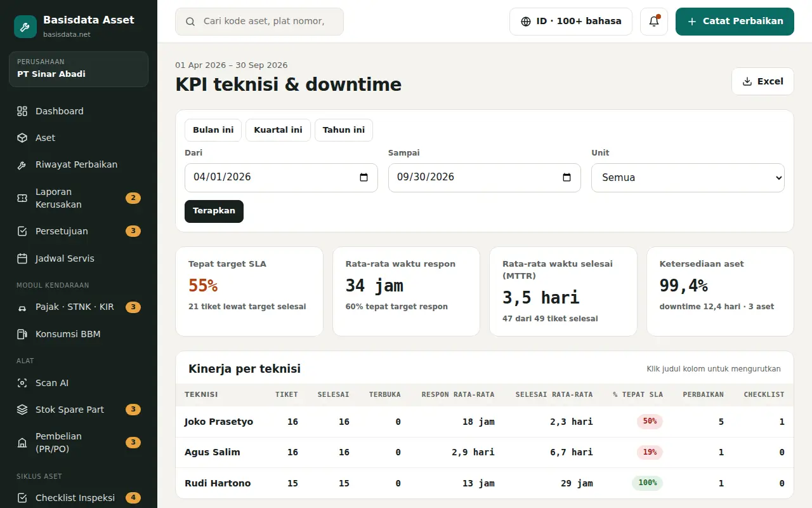Open the Dari date calendar picker

point(364,178)
